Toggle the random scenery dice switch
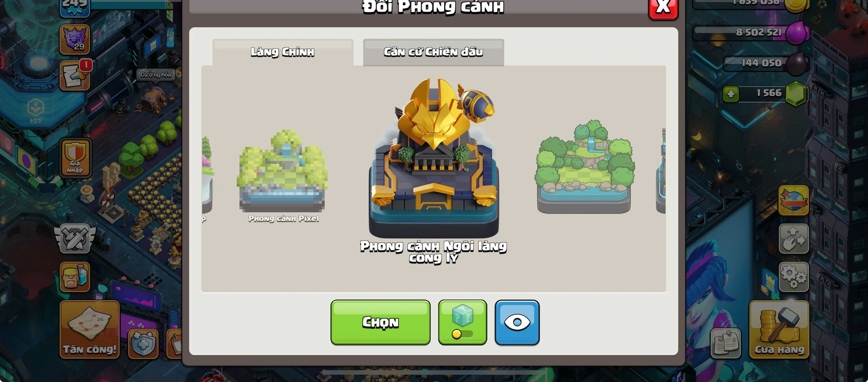 coord(462,322)
